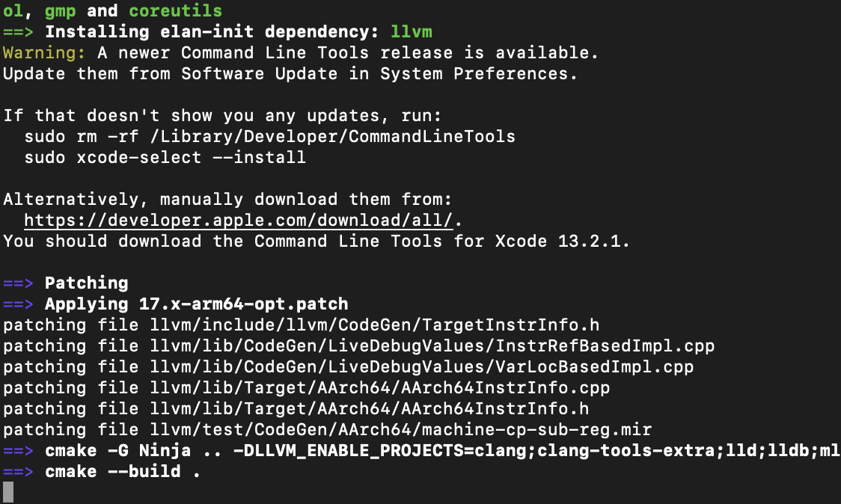The image size is (841, 504).
Task: Click the sudo rm -rf CommandLineTools command
Action: point(270,137)
